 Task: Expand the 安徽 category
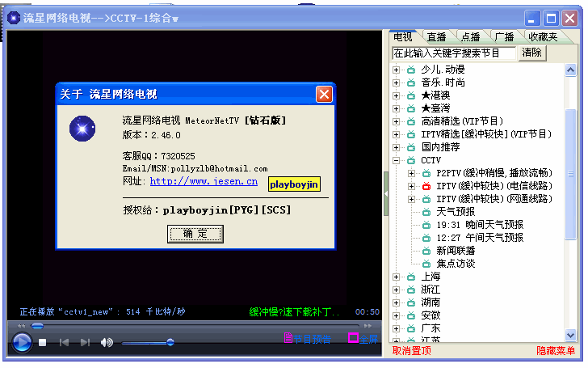pos(396,315)
